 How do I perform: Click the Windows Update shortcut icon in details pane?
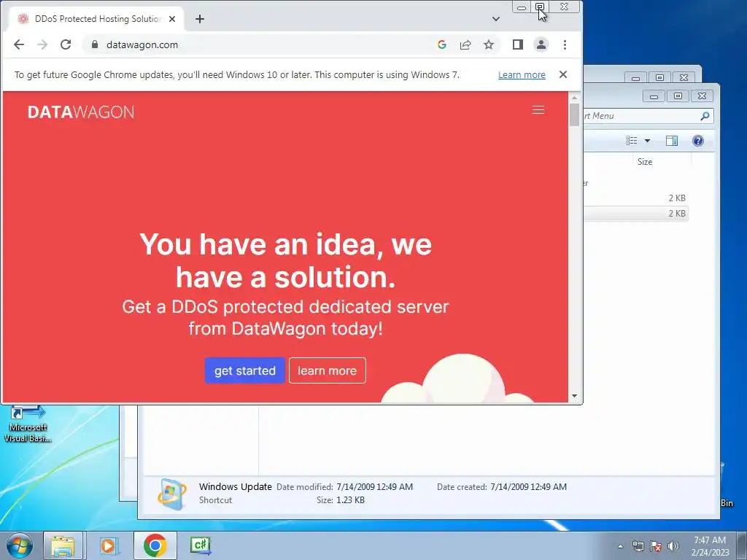(172, 494)
